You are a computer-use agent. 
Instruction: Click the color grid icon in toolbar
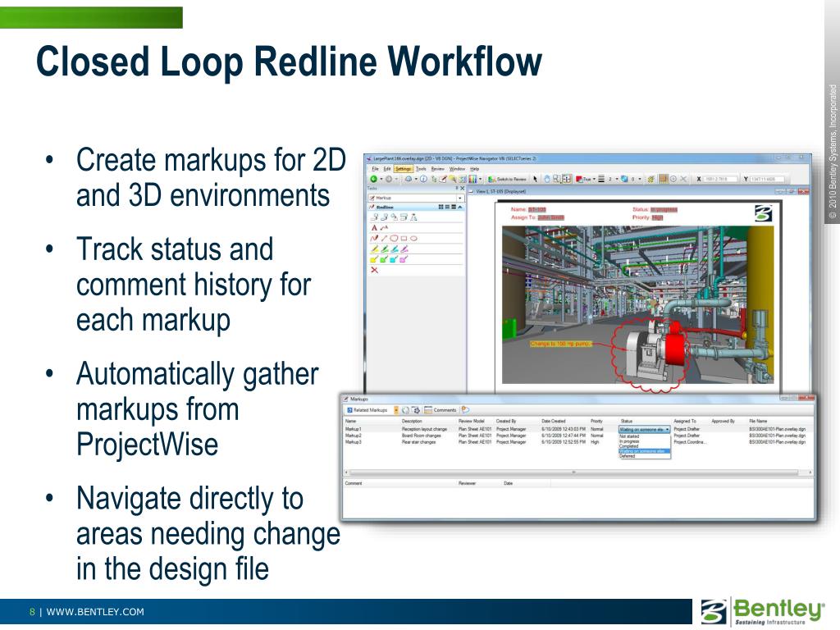(472, 179)
